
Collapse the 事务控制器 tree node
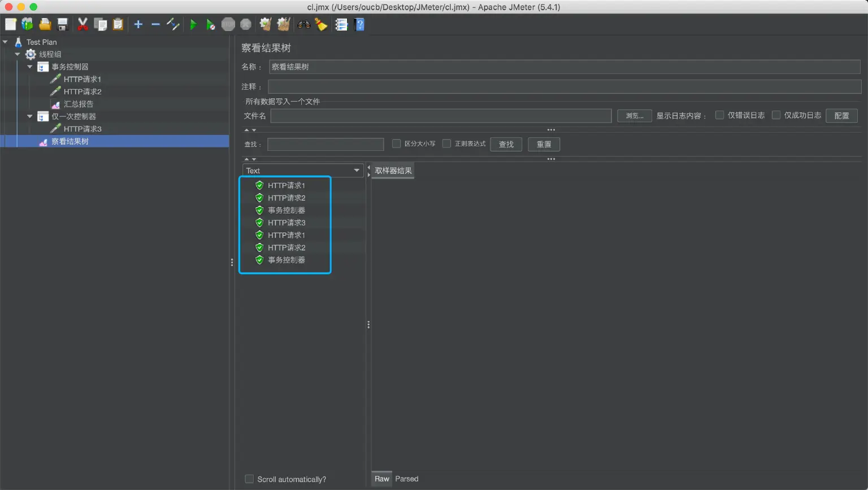pyautogui.click(x=30, y=67)
